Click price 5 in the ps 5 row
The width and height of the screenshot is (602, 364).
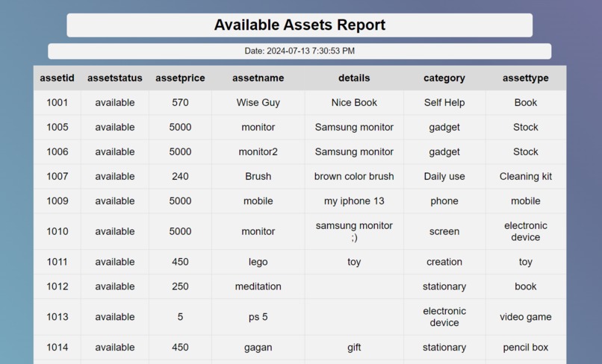coord(180,317)
